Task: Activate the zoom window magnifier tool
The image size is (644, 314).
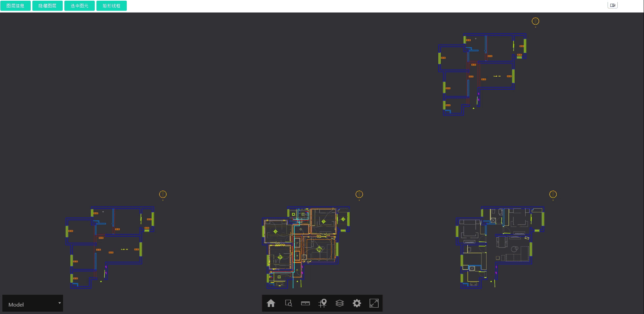Action: (x=288, y=303)
